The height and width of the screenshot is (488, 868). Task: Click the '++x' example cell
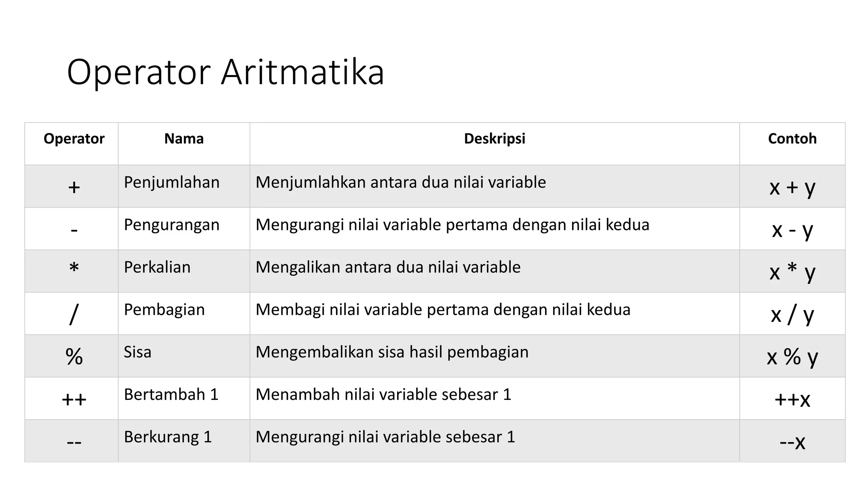click(793, 398)
